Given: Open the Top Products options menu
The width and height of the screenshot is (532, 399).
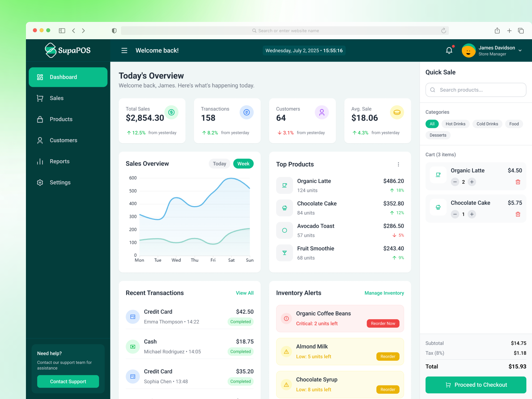Looking at the screenshot, I should coord(398,164).
